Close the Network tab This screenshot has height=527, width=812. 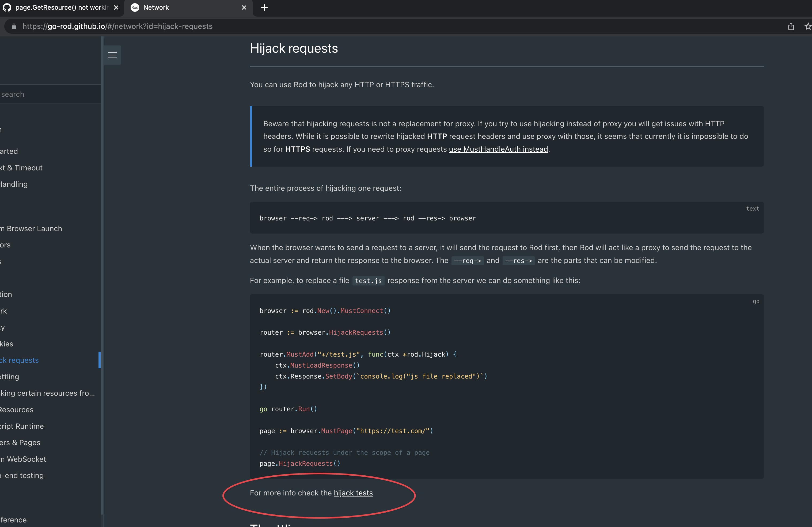point(244,7)
